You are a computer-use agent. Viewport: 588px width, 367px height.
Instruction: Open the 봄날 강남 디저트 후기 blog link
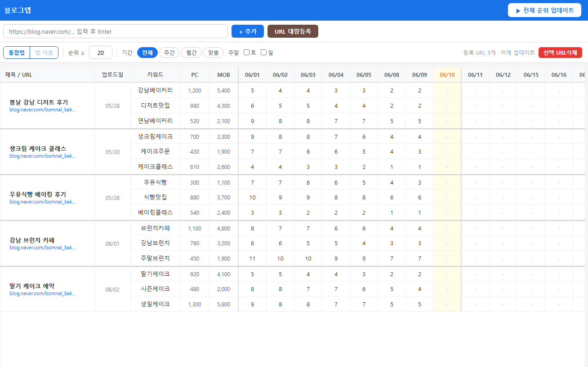pyautogui.click(x=43, y=110)
